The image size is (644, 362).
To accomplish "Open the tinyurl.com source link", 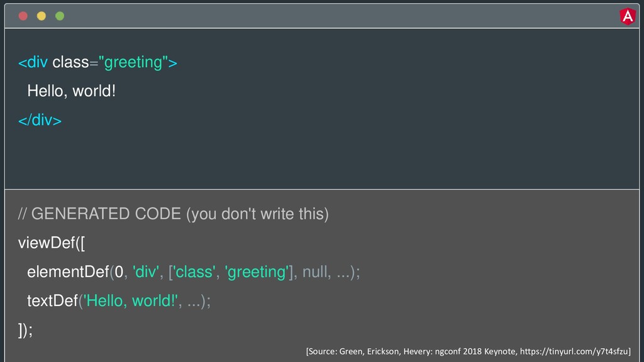I will pos(574,351).
